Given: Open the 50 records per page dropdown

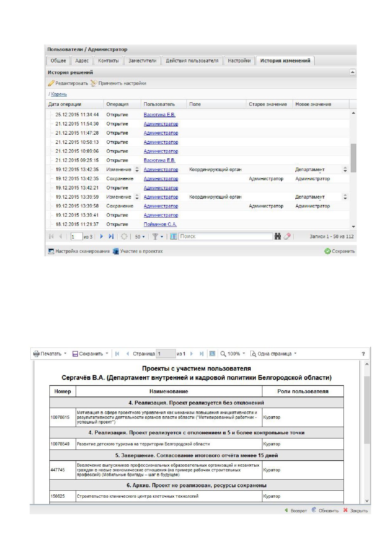Looking at the screenshot, I should [x=140, y=237].
